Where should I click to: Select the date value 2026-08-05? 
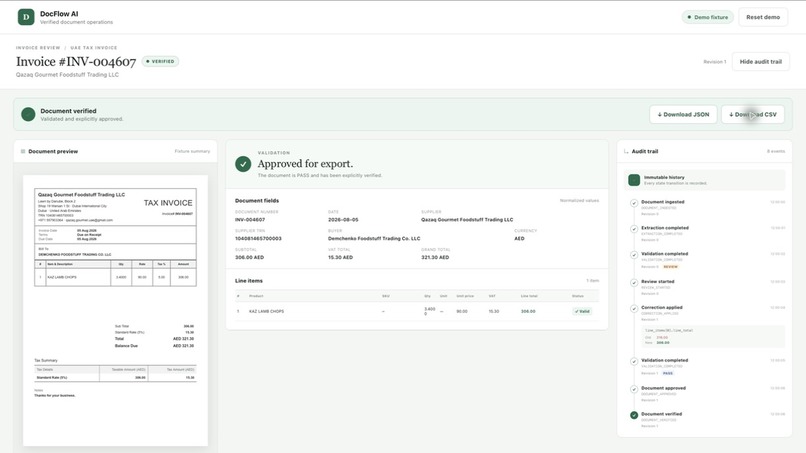[343, 220]
